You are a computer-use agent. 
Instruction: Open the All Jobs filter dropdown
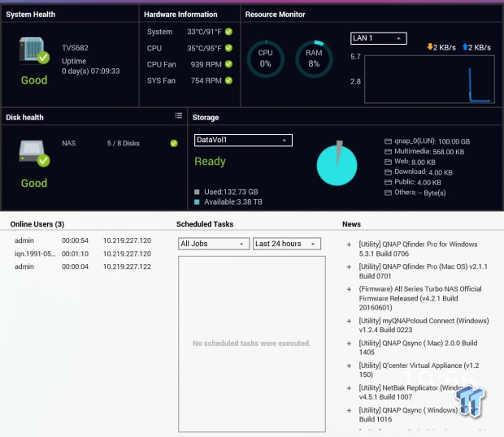pyautogui.click(x=214, y=244)
